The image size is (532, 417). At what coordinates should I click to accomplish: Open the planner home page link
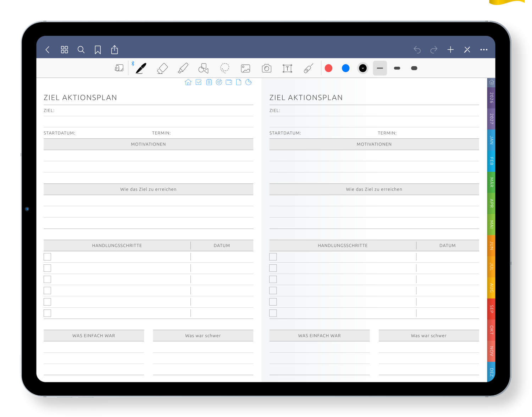188,82
